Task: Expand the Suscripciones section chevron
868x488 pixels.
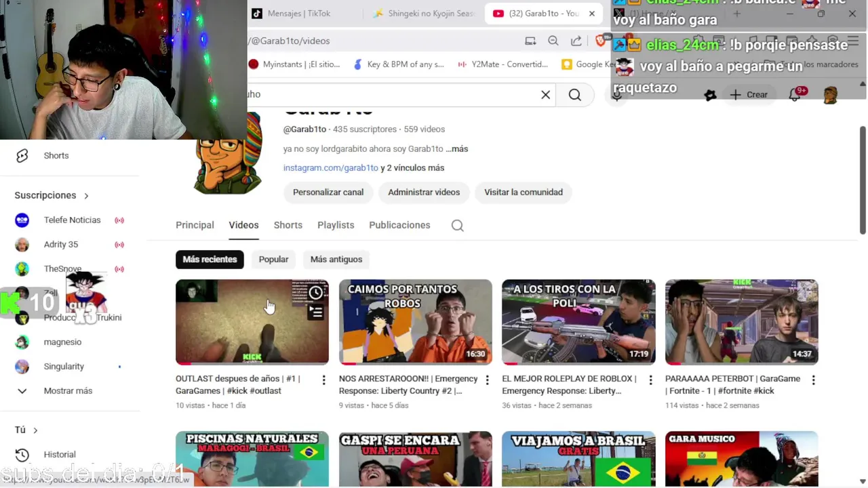Action: [86, 196]
